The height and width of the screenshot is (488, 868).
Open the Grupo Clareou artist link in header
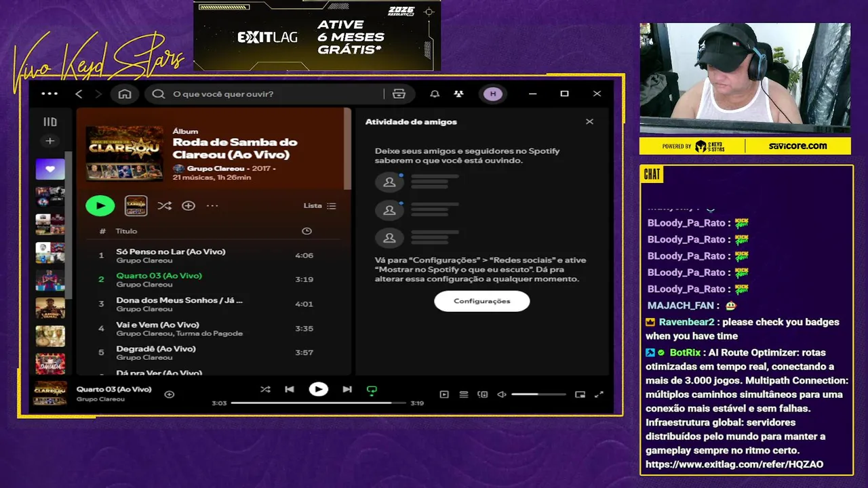click(x=215, y=167)
